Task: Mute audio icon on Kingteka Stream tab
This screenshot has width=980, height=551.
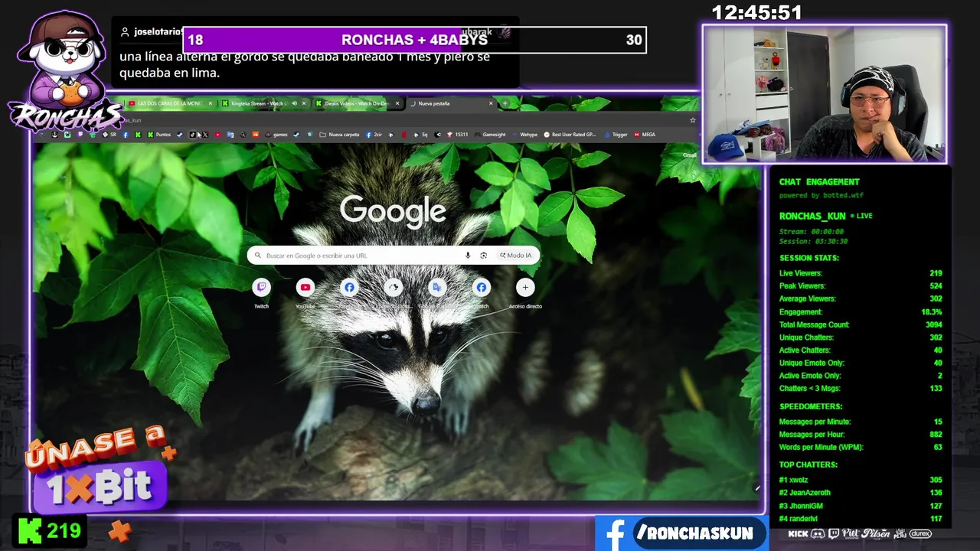Action: tap(295, 103)
